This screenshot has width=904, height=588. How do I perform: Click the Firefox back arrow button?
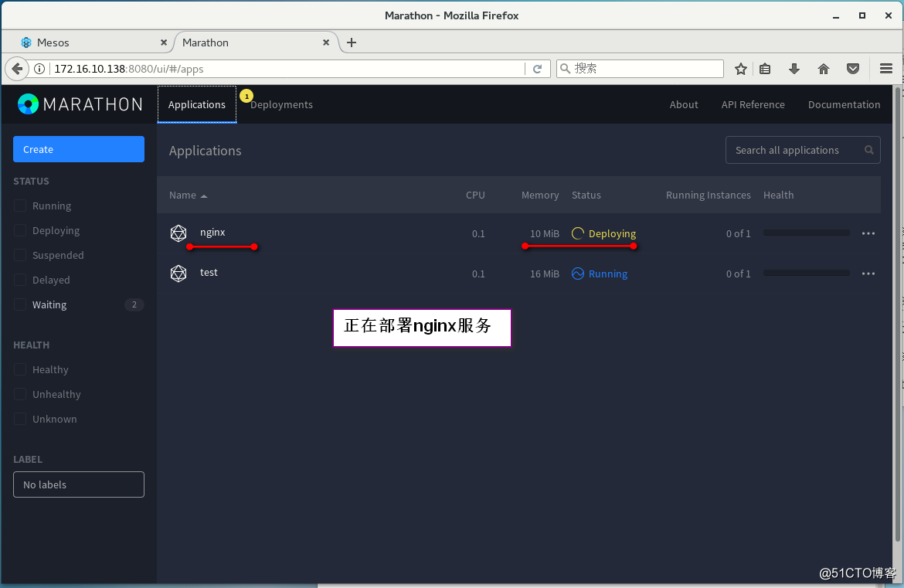tap(17, 69)
